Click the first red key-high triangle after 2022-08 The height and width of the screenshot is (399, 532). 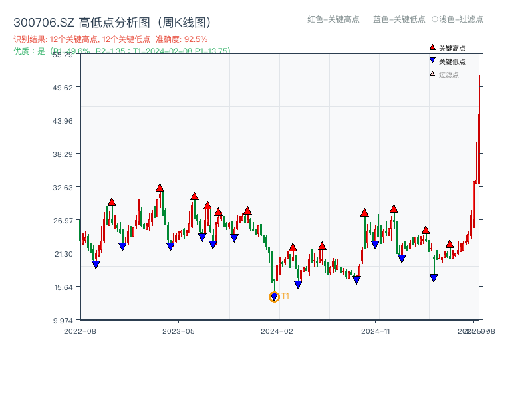[112, 202]
